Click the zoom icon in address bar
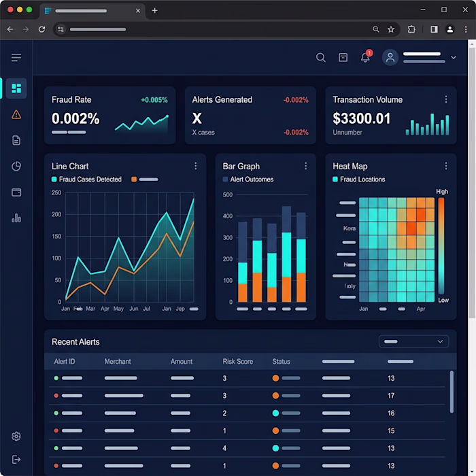 [x=376, y=29]
